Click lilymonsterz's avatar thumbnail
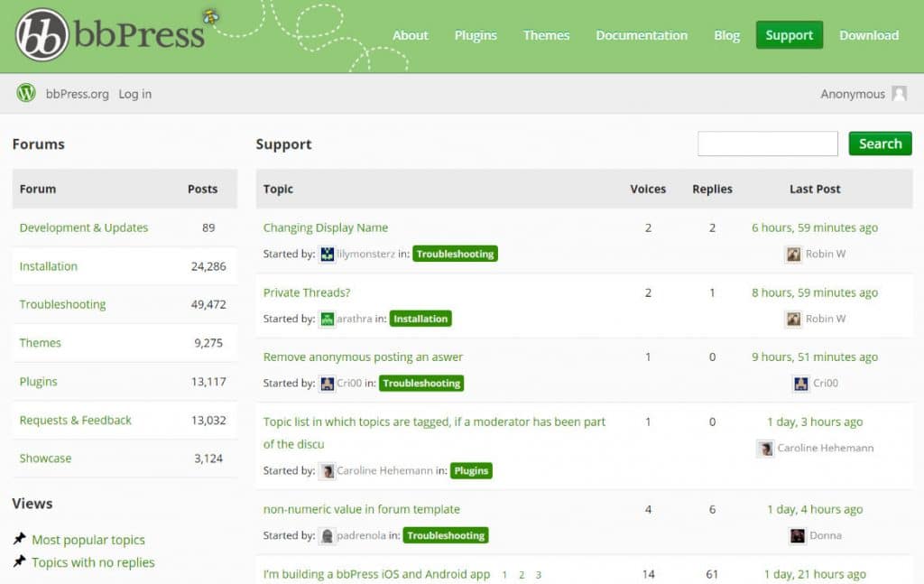Image resolution: width=924 pixels, height=584 pixels. (328, 254)
